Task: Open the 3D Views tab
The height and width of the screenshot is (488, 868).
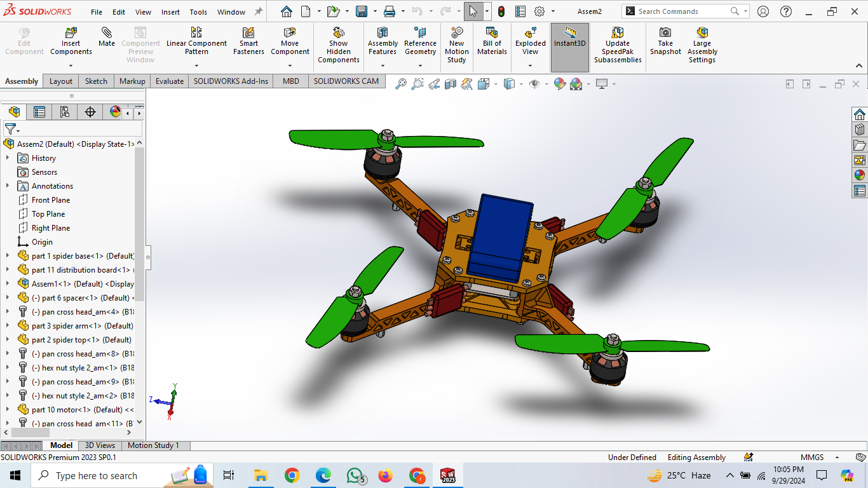Action: point(100,445)
